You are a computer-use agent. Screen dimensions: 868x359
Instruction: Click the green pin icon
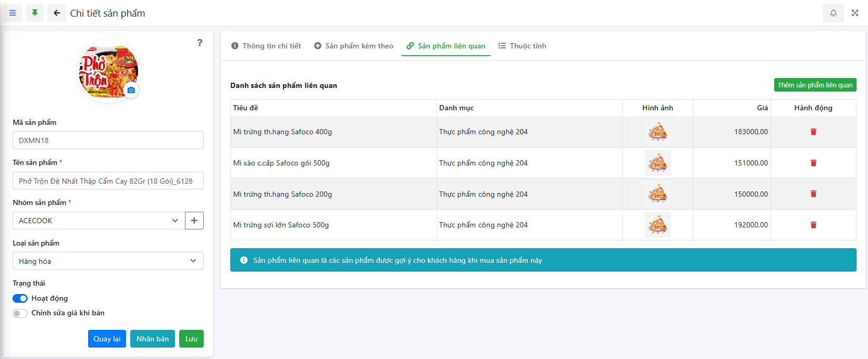click(35, 13)
